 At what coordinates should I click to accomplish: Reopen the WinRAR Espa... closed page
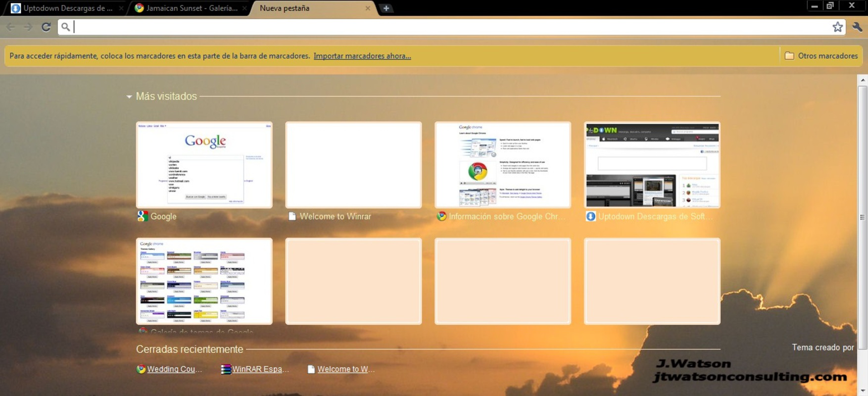tap(261, 369)
